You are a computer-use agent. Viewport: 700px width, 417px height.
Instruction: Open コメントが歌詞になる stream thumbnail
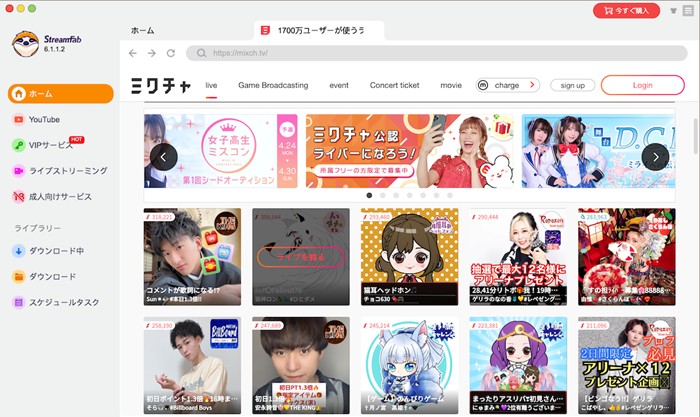click(x=192, y=257)
